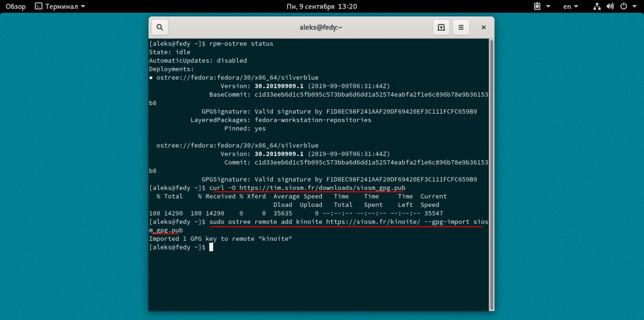
Task: Click the clipboard indicator icon in top bar
Action: 537,6
